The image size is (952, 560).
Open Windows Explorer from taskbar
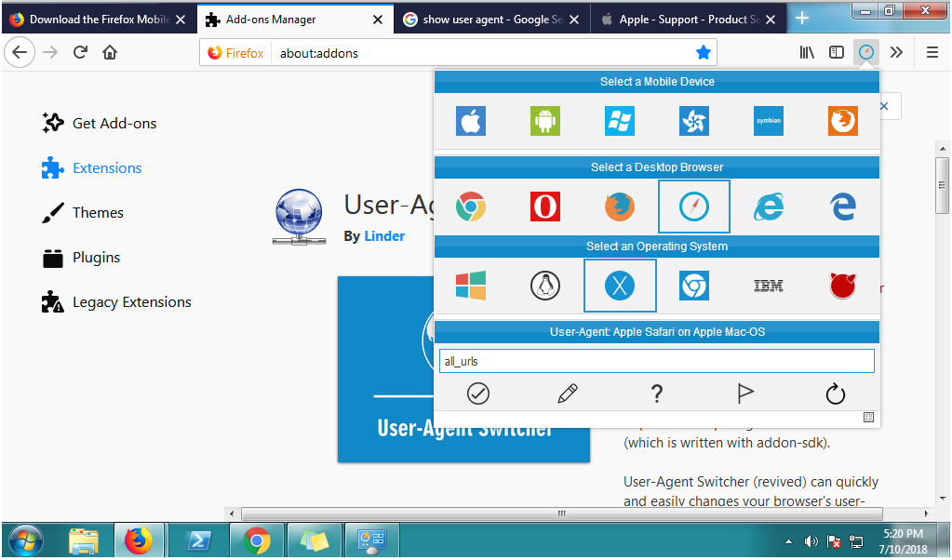pyautogui.click(x=83, y=540)
